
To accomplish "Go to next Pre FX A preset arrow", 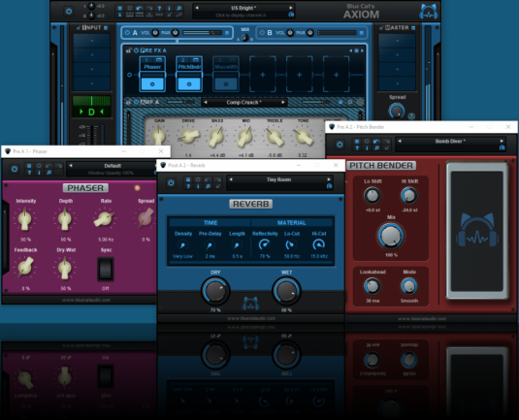I will pyautogui.click(x=362, y=50).
